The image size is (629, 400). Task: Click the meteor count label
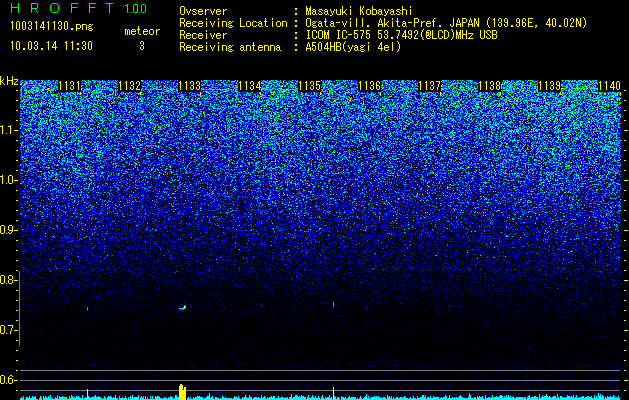click(x=142, y=31)
